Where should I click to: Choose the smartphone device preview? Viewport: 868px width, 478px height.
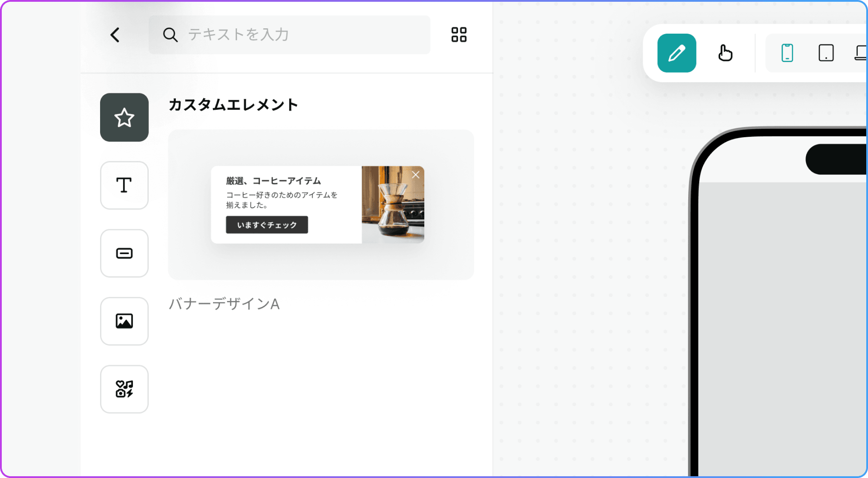click(787, 53)
